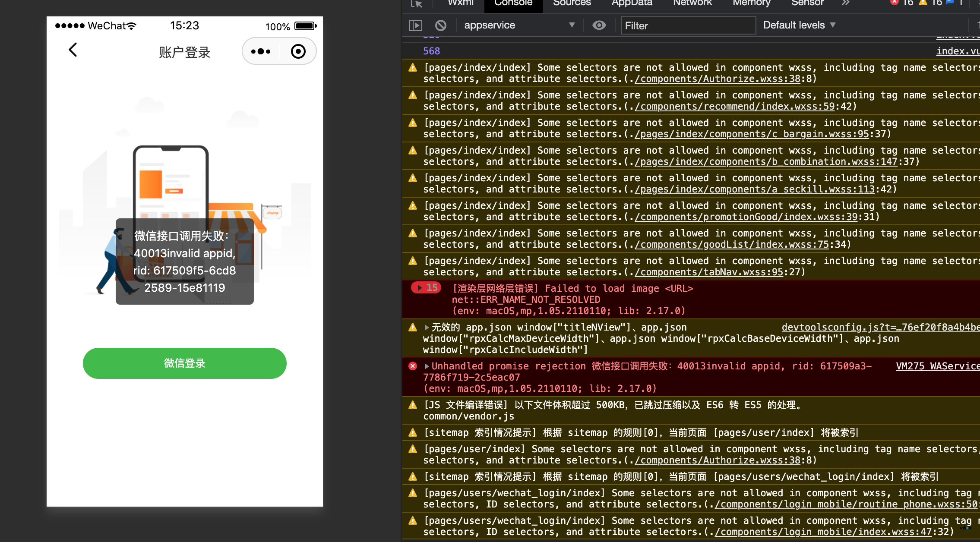The height and width of the screenshot is (542, 980).
Task: Click warning icon beside b_combination warning
Action: [413, 151]
